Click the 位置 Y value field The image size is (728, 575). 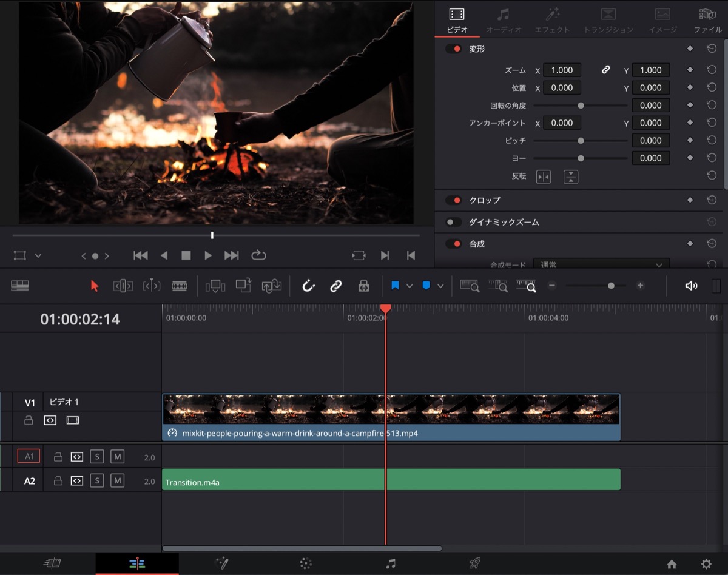click(651, 88)
